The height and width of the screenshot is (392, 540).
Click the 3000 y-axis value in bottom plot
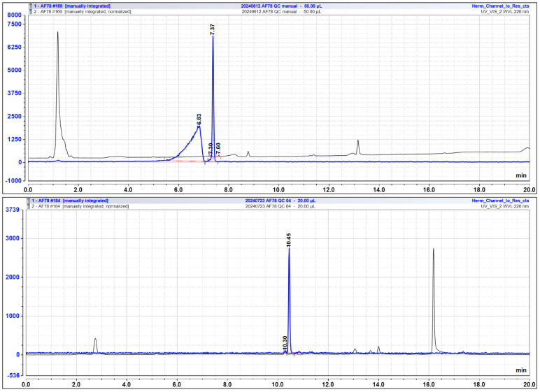pos(13,238)
